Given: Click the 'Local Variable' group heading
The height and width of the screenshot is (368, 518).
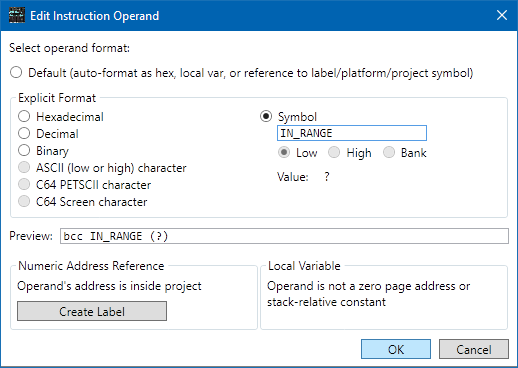Looking at the screenshot, I should 304,266.
